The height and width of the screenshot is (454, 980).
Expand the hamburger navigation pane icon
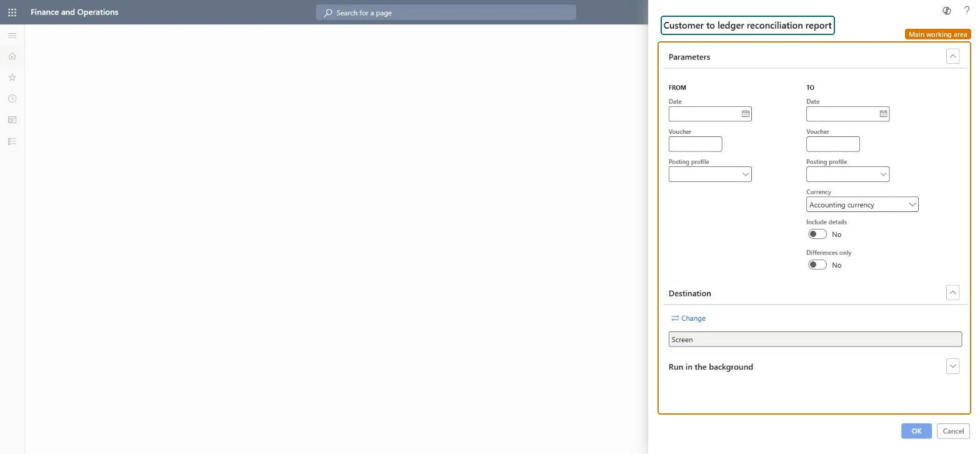point(12,35)
